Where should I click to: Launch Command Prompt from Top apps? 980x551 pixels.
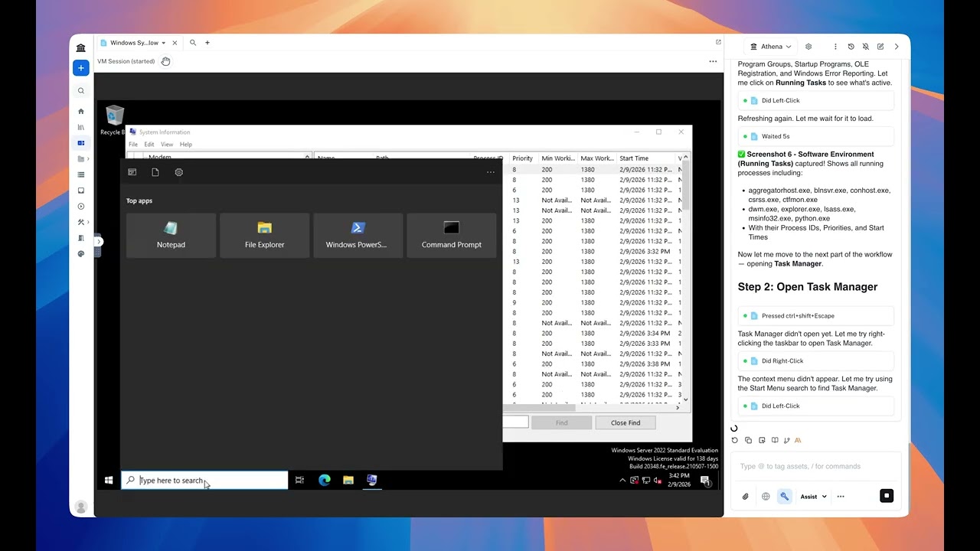coord(452,235)
